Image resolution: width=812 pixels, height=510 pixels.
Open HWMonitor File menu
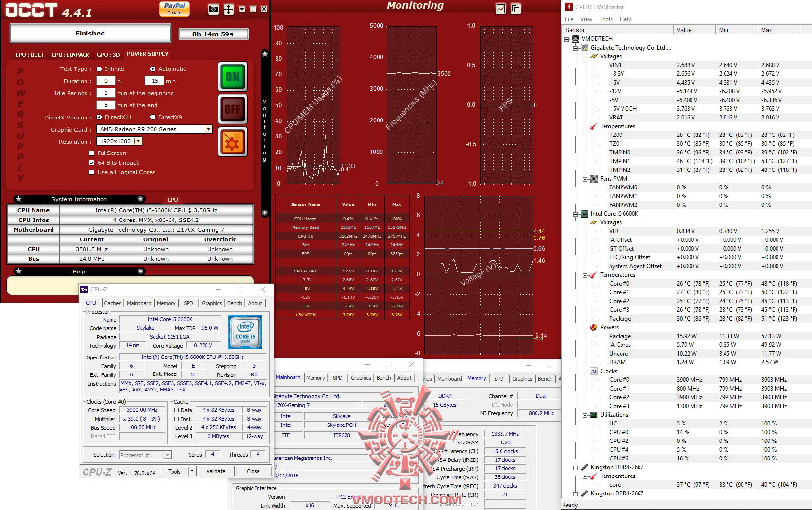coord(569,19)
